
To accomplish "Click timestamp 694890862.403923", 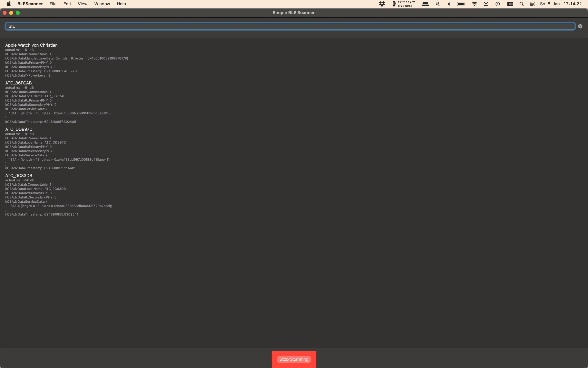I will tap(60, 71).
